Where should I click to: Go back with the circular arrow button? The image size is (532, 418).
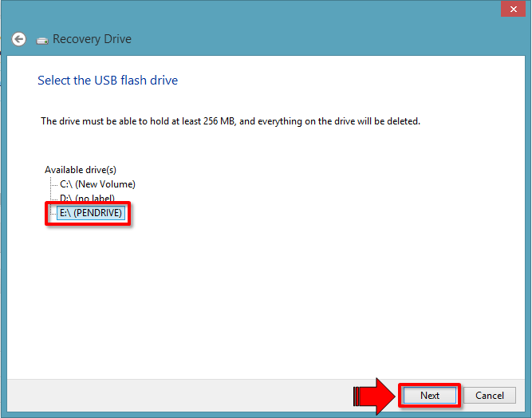[x=18, y=39]
